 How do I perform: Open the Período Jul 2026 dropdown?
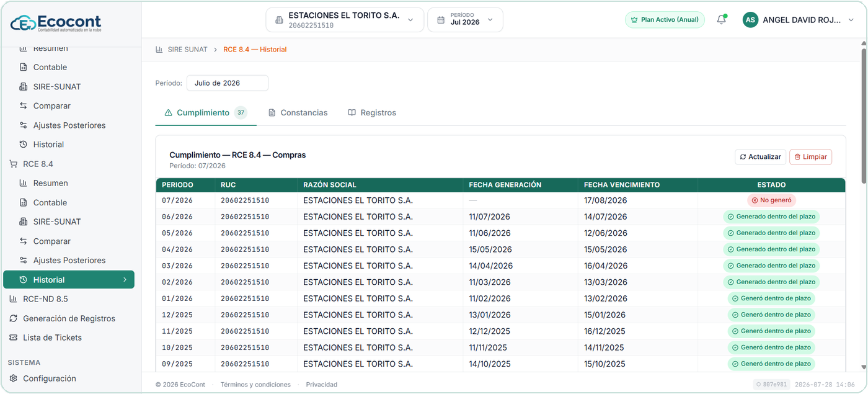pos(465,20)
